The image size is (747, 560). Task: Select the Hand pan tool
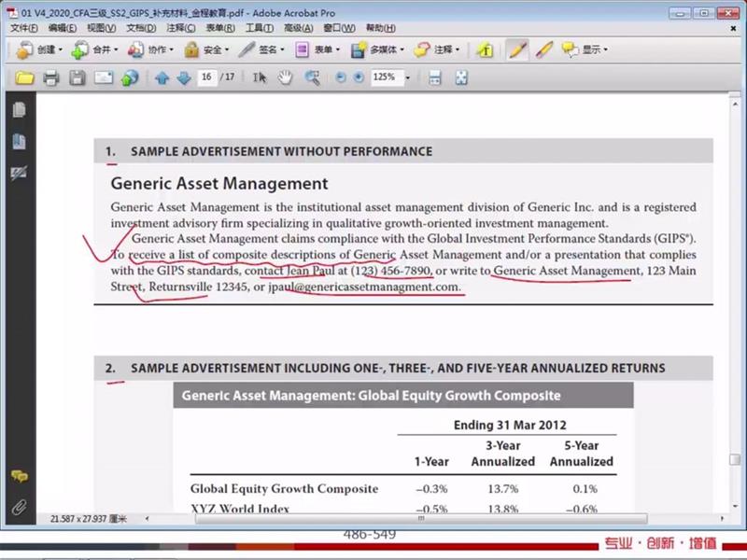286,77
